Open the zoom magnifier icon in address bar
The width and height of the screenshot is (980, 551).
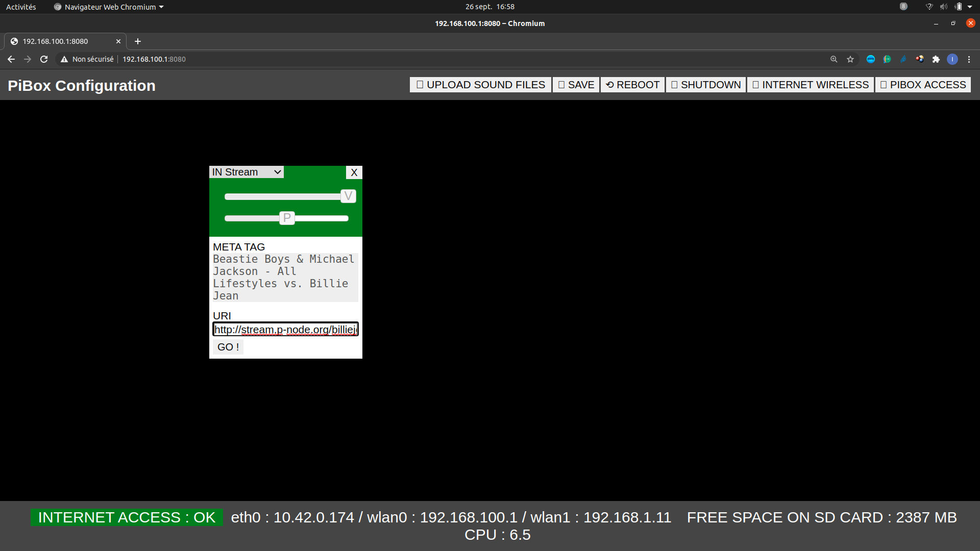[x=834, y=59]
